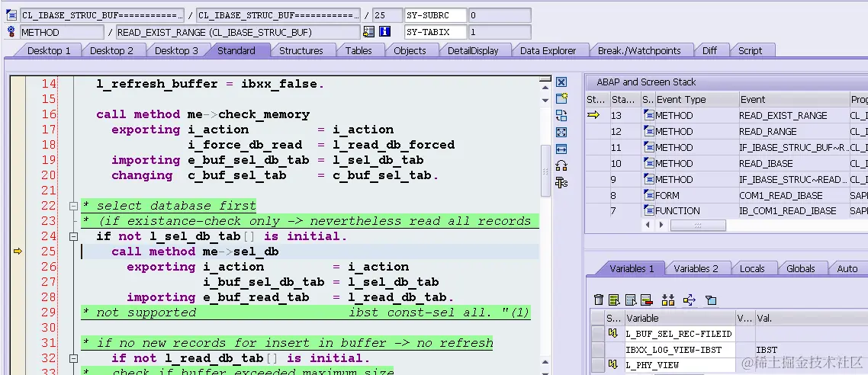Open the Script tab
Image resolution: width=868 pixels, height=375 pixels.
[750, 50]
